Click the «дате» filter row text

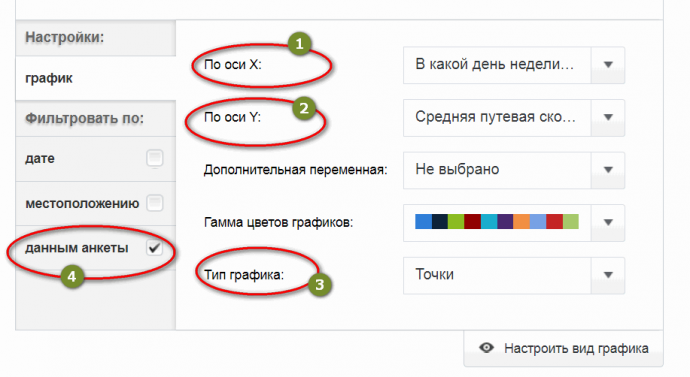pos(40,158)
